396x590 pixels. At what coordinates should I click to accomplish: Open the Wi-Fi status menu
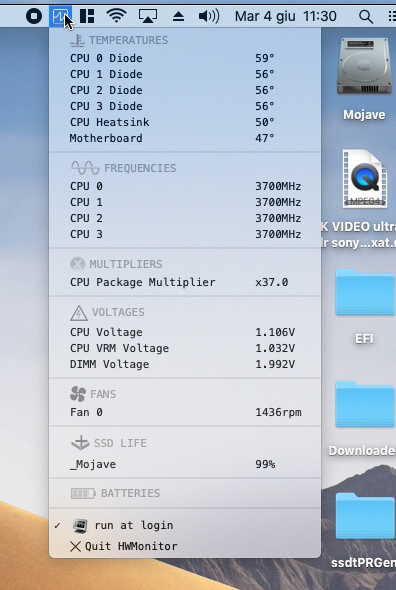[116, 16]
